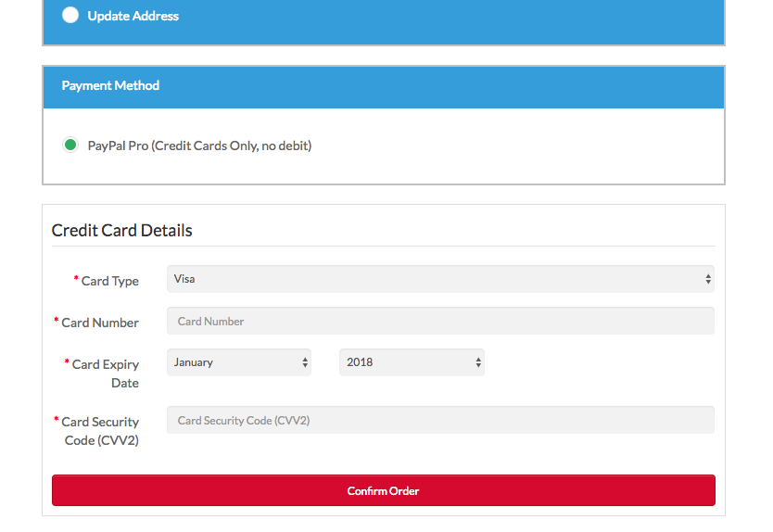Click the Update Address label text
Image resolution: width=773 pixels, height=532 pixels.
tap(133, 16)
